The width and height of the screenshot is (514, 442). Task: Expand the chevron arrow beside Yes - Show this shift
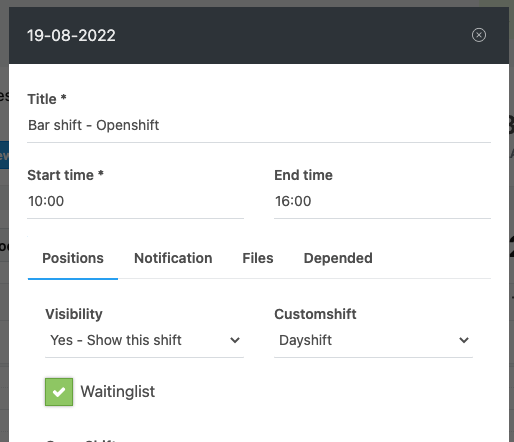point(235,340)
